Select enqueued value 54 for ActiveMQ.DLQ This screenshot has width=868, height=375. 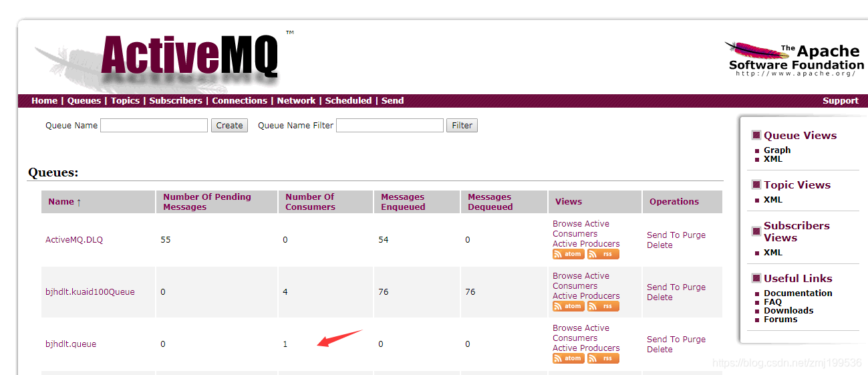click(x=384, y=240)
